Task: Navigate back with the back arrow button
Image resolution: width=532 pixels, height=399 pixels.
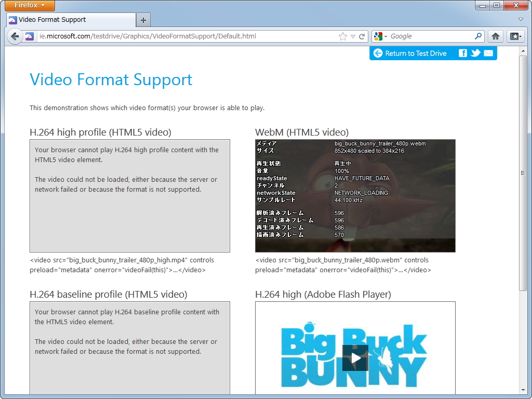Action: [x=15, y=36]
